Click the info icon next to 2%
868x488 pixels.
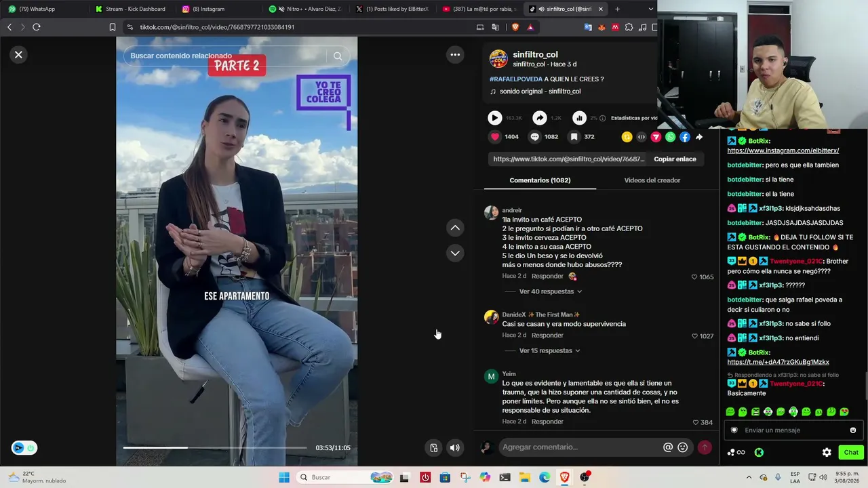(603, 119)
